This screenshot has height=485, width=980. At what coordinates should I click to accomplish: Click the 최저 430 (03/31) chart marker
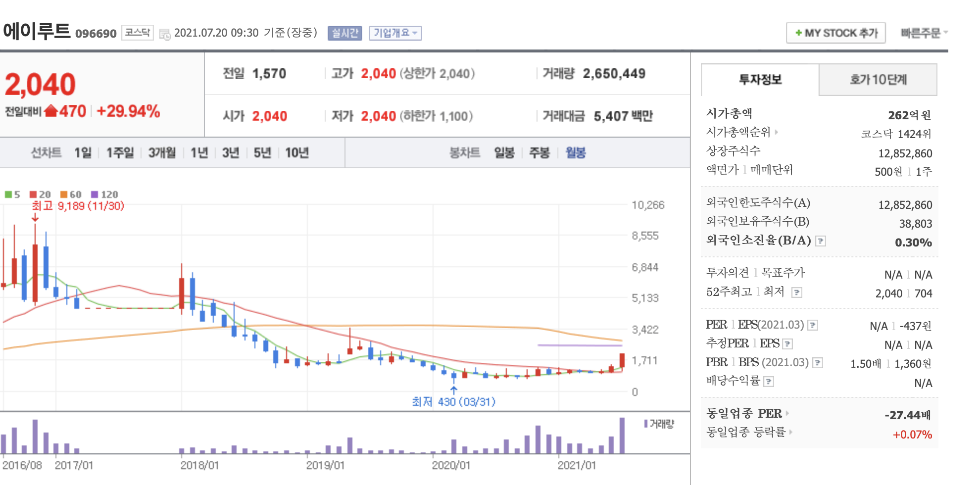point(454,401)
